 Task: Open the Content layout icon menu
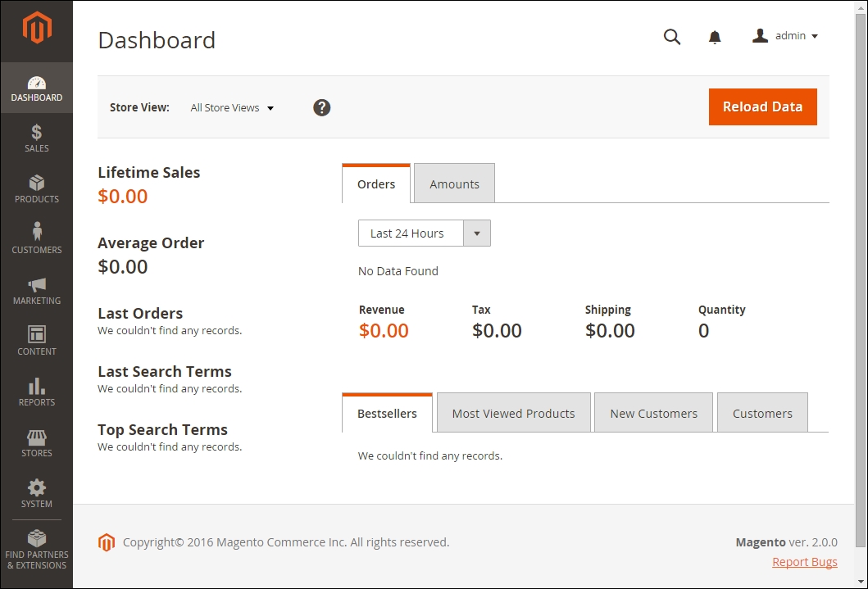coord(36,341)
